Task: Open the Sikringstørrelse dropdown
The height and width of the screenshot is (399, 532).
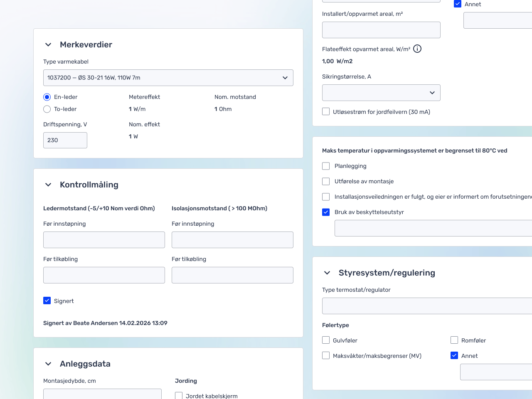Action: [x=381, y=93]
